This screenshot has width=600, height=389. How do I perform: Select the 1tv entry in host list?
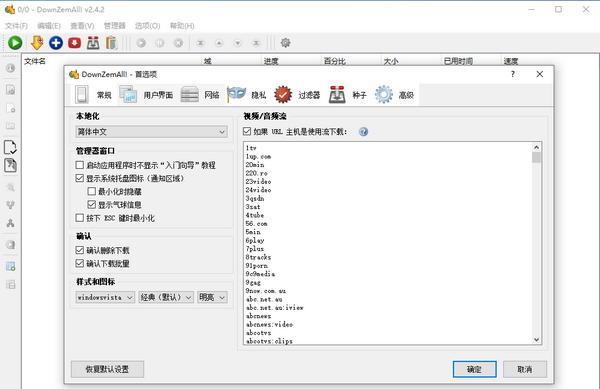(251, 148)
